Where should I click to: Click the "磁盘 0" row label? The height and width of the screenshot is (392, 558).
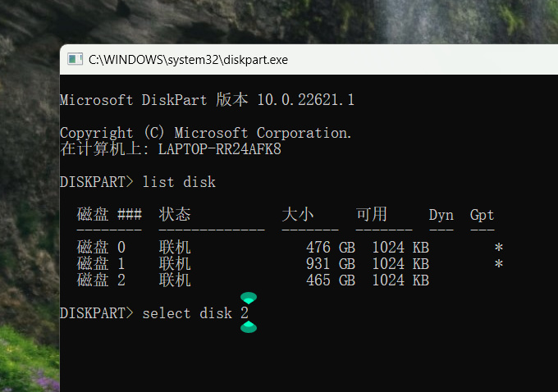[101, 248]
